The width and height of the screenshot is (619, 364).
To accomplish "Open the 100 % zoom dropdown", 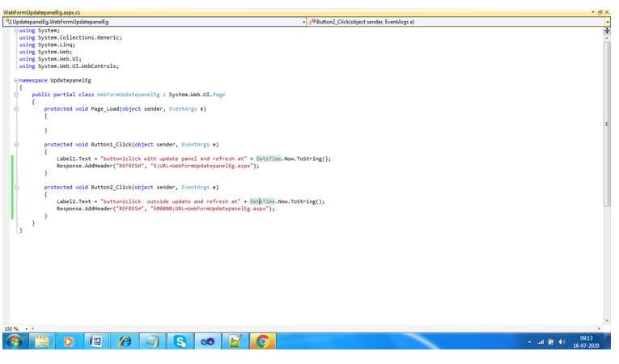I will 27,328.
